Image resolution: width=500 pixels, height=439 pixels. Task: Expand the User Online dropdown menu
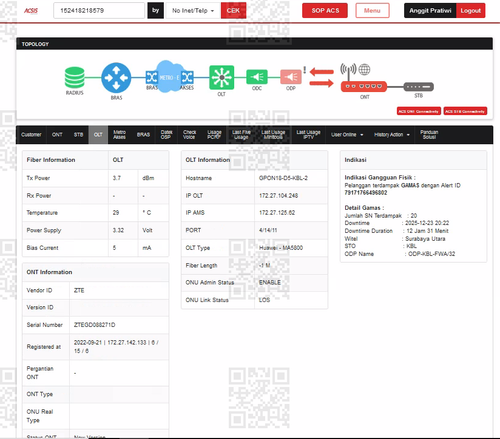[347, 135]
